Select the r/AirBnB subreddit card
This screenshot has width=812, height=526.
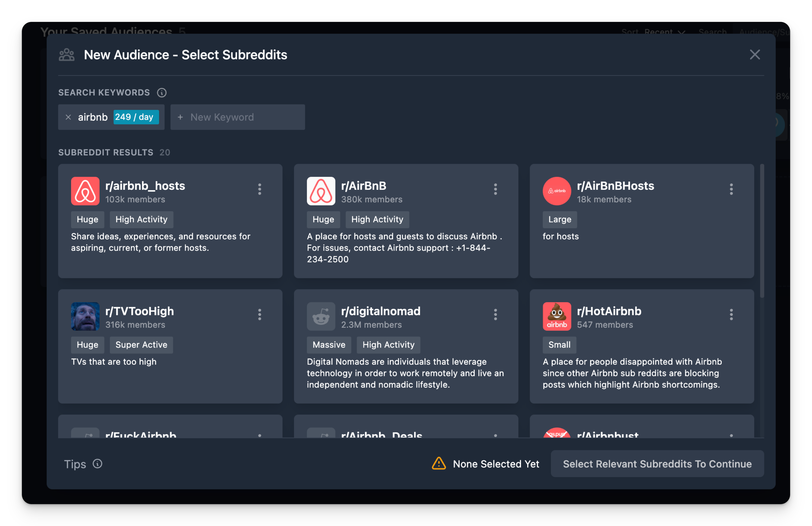pyautogui.click(x=406, y=221)
